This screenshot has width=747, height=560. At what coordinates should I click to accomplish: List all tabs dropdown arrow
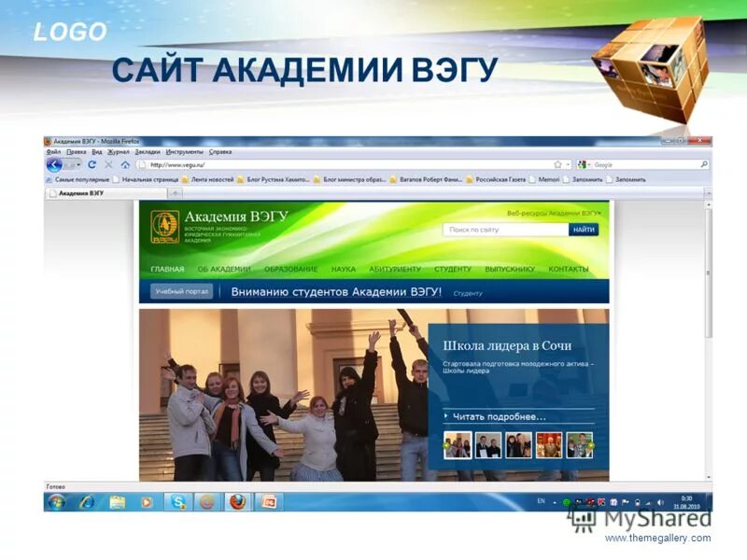tap(708, 193)
